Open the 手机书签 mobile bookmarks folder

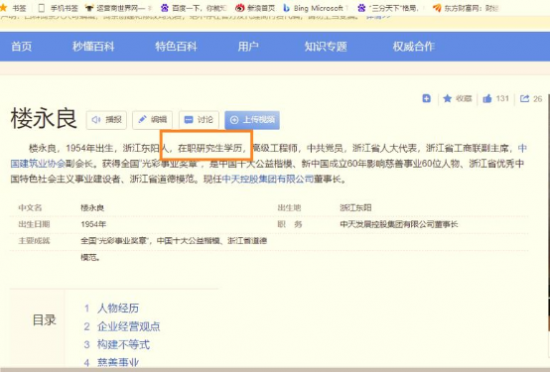click(58, 8)
